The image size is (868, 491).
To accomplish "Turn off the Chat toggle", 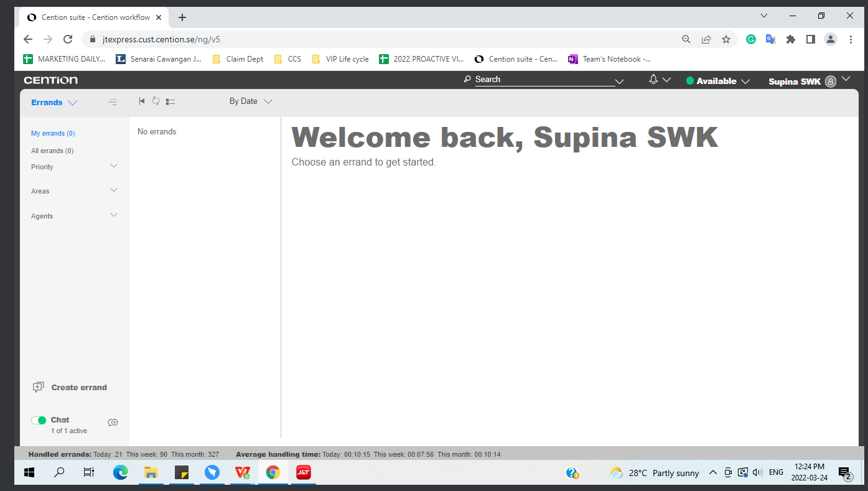I will point(39,420).
